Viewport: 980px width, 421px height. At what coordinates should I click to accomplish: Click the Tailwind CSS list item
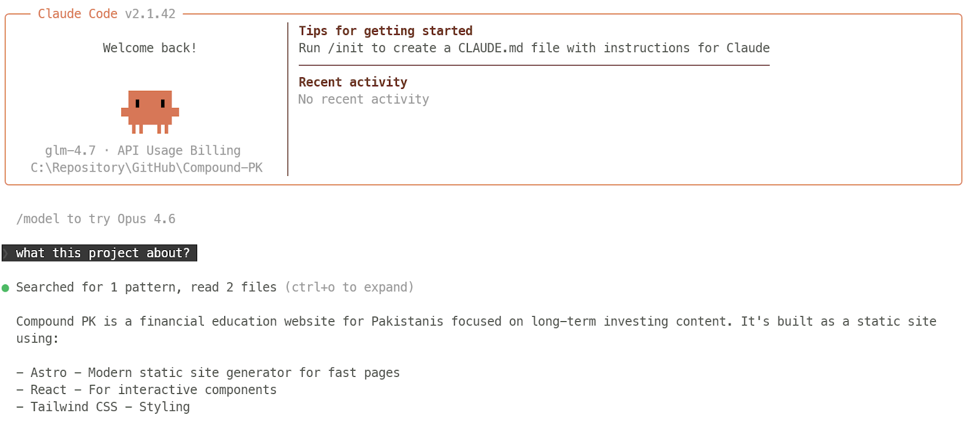(104, 407)
